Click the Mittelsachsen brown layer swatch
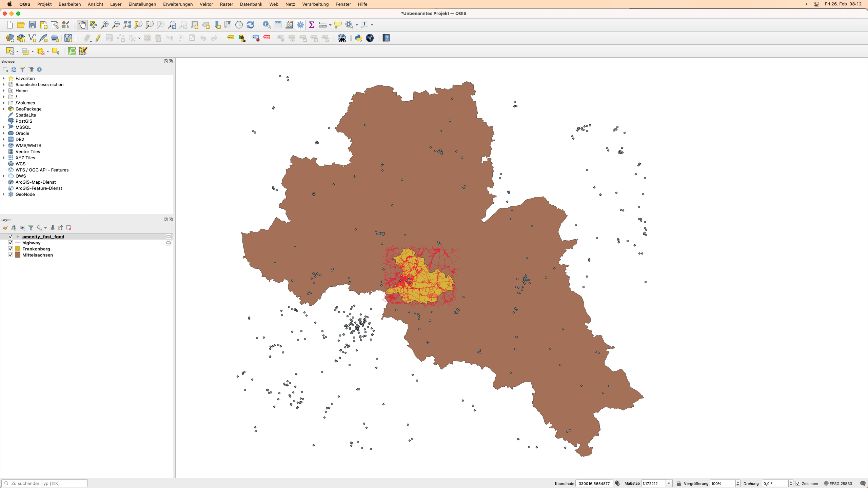 [x=18, y=255]
